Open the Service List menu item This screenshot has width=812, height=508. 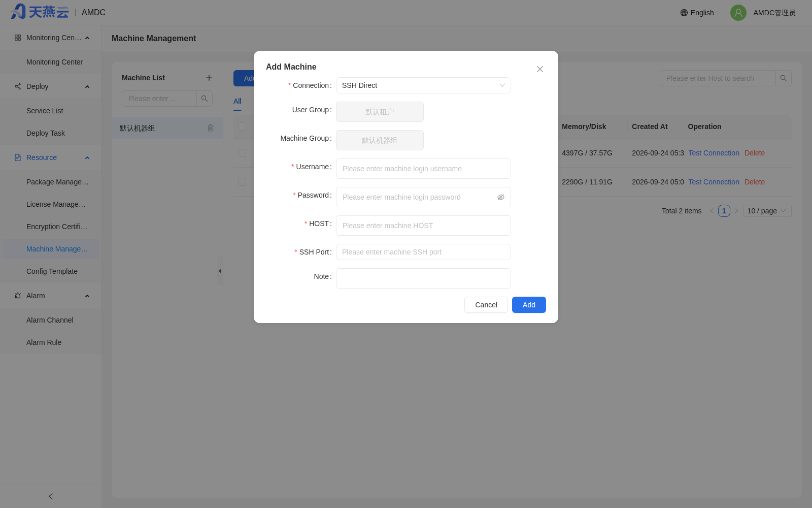[51, 111]
